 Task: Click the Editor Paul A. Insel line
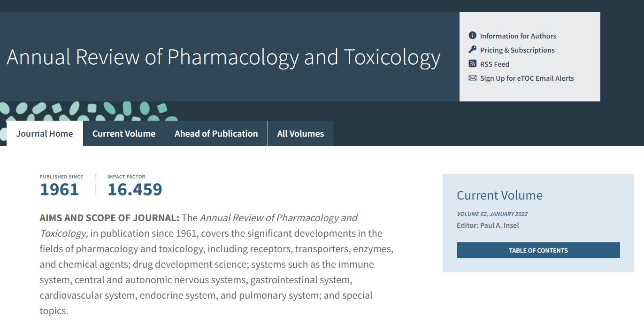pyautogui.click(x=488, y=225)
